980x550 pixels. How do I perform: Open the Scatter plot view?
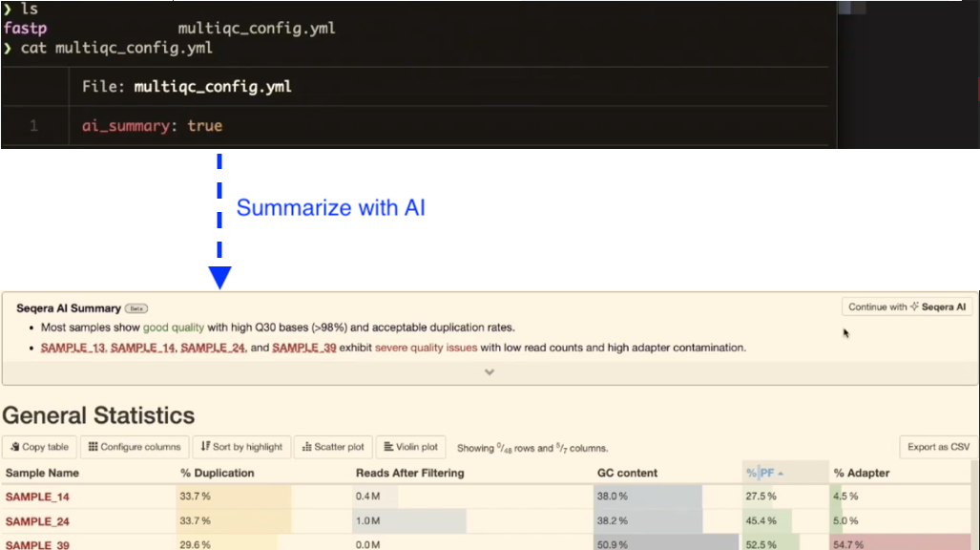pyautogui.click(x=333, y=447)
